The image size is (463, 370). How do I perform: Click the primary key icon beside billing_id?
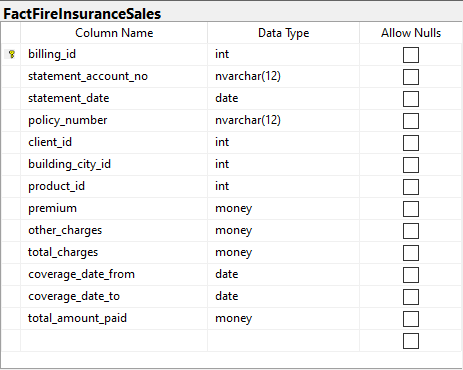coord(12,54)
